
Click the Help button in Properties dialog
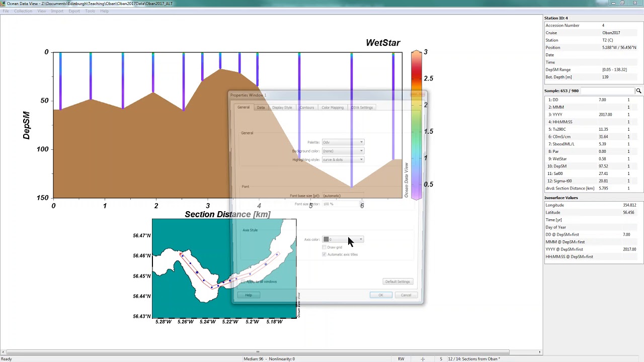tap(249, 295)
